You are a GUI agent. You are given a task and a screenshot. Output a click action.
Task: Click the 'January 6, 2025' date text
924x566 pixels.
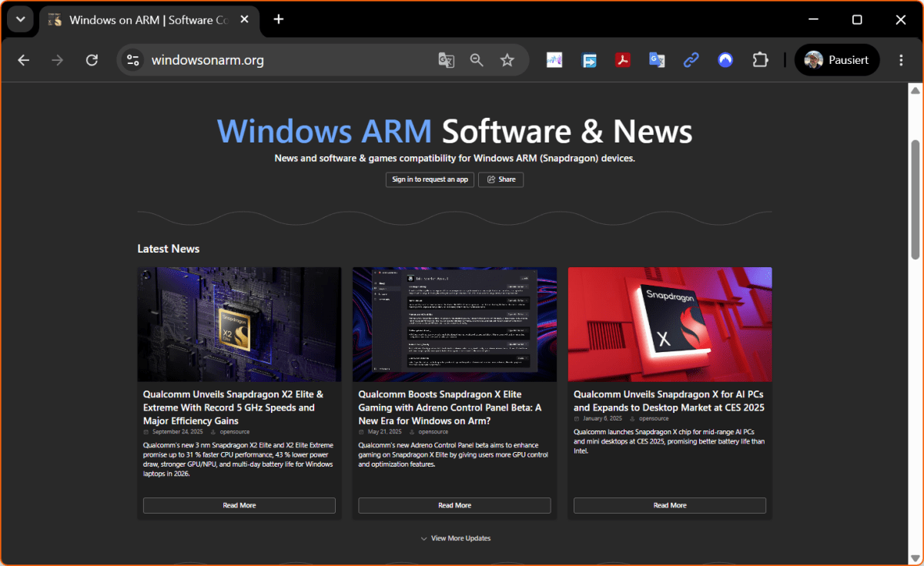pyautogui.click(x=603, y=419)
